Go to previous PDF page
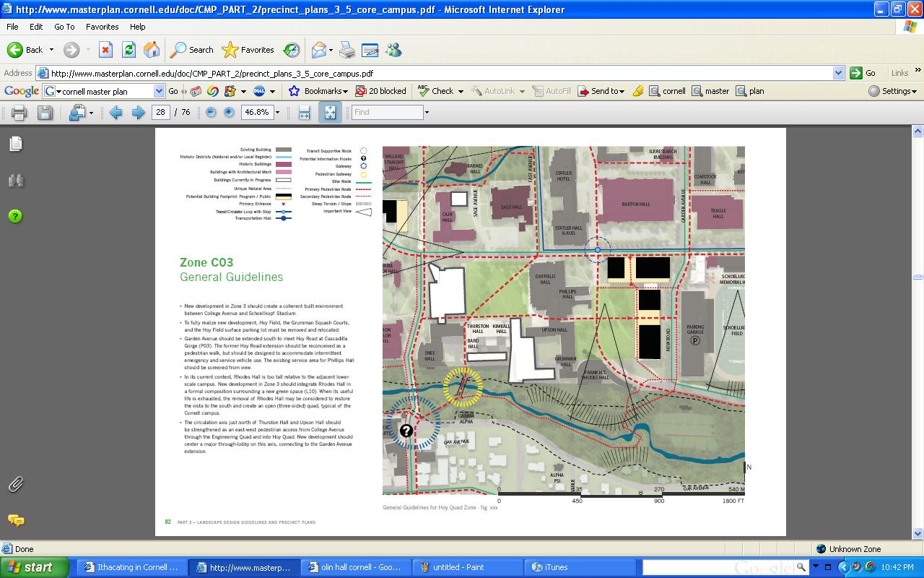 click(115, 113)
